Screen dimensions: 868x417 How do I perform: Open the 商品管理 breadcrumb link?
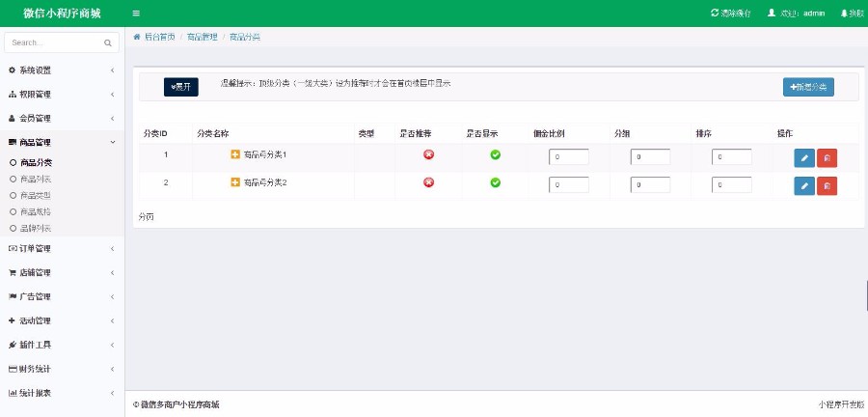coord(203,37)
